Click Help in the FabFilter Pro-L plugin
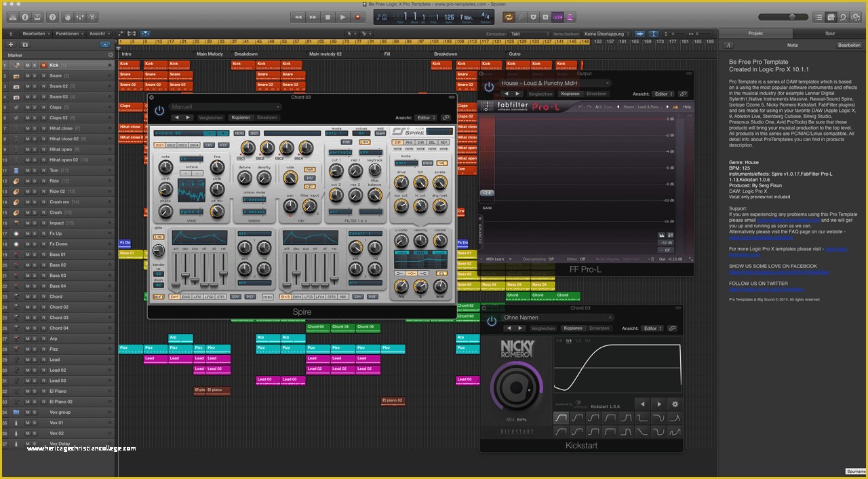Viewport: 868px width, 479px height. pyautogui.click(x=687, y=107)
